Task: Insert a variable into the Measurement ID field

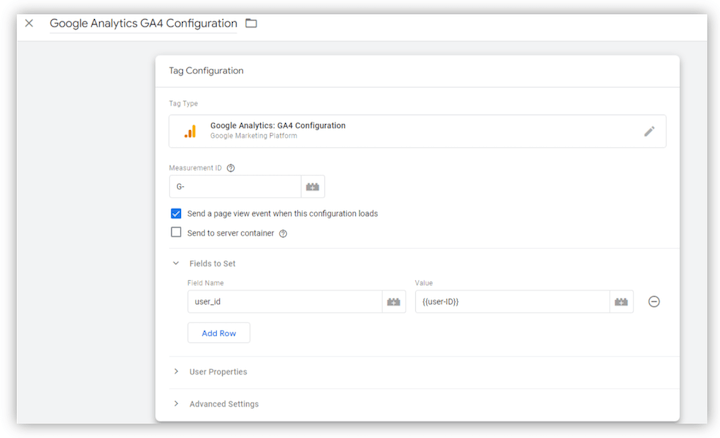Action: tap(313, 186)
